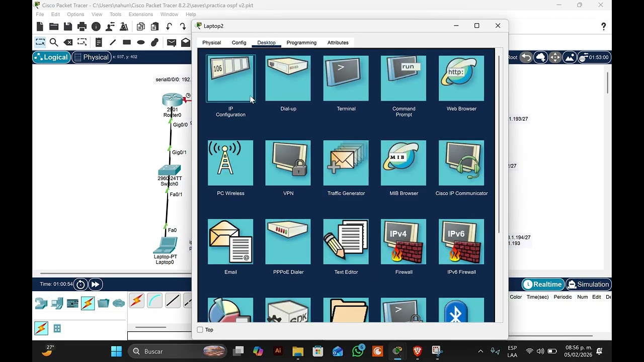
Task: Open the Extensions menu
Action: [141, 15]
